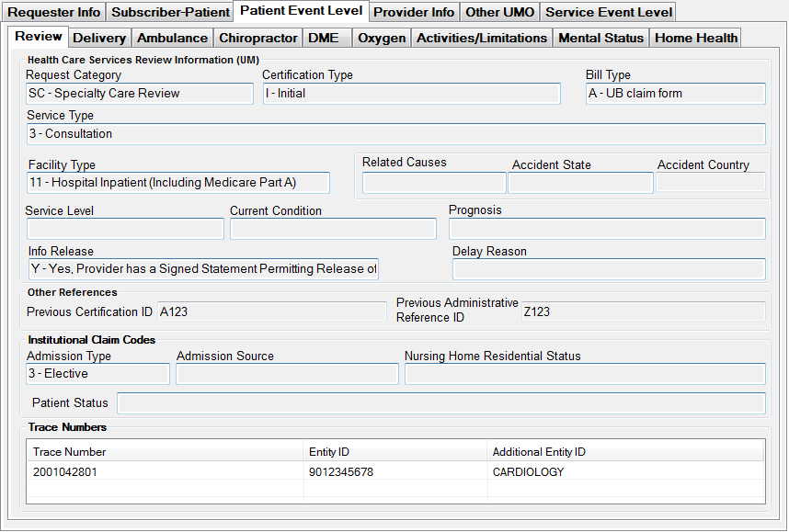Switch to the Mental Status sub-tab
Screen dimensions: 789x532
[600, 38]
